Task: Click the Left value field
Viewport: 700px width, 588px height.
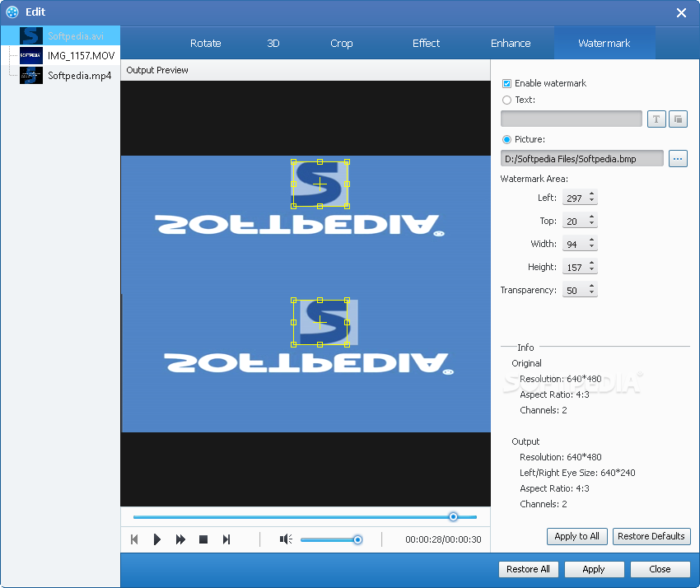Action: tap(575, 198)
